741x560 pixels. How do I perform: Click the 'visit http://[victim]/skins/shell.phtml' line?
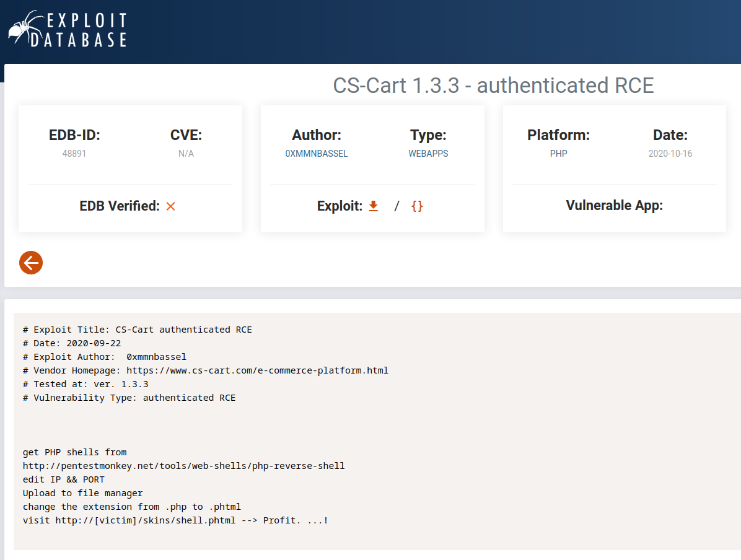click(x=175, y=521)
